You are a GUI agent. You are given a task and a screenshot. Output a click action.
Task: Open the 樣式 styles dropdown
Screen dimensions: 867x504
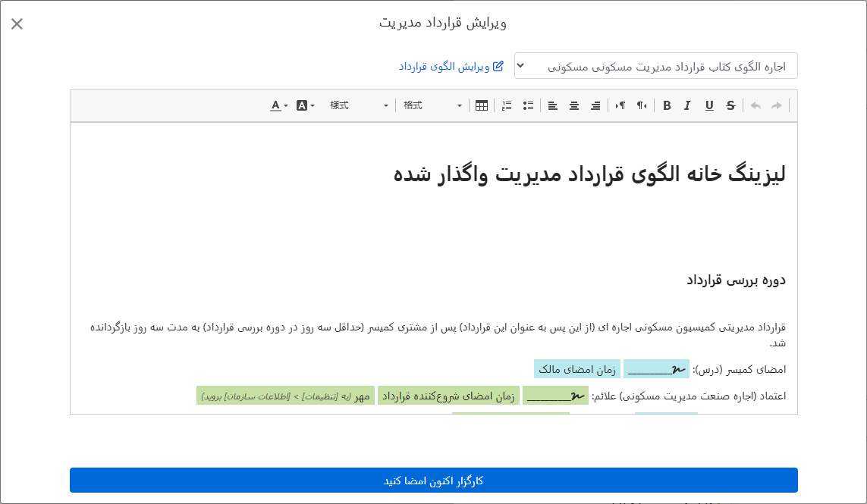[x=359, y=105]
